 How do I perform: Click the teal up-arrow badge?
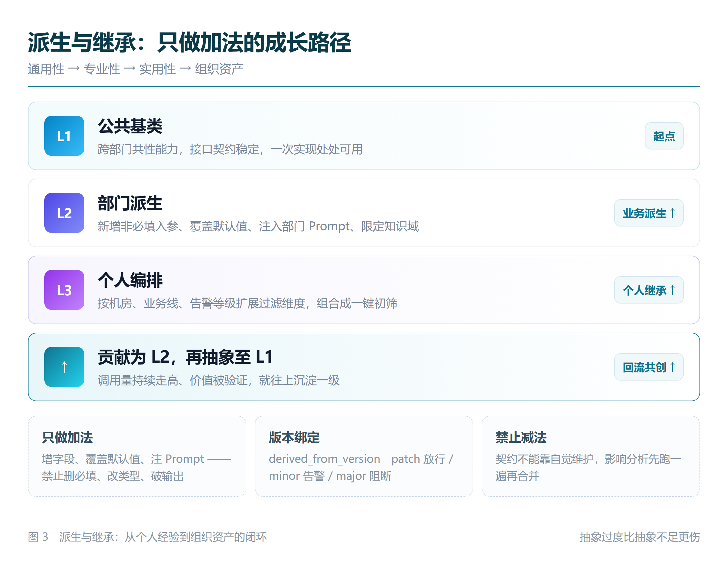(64, 367)
